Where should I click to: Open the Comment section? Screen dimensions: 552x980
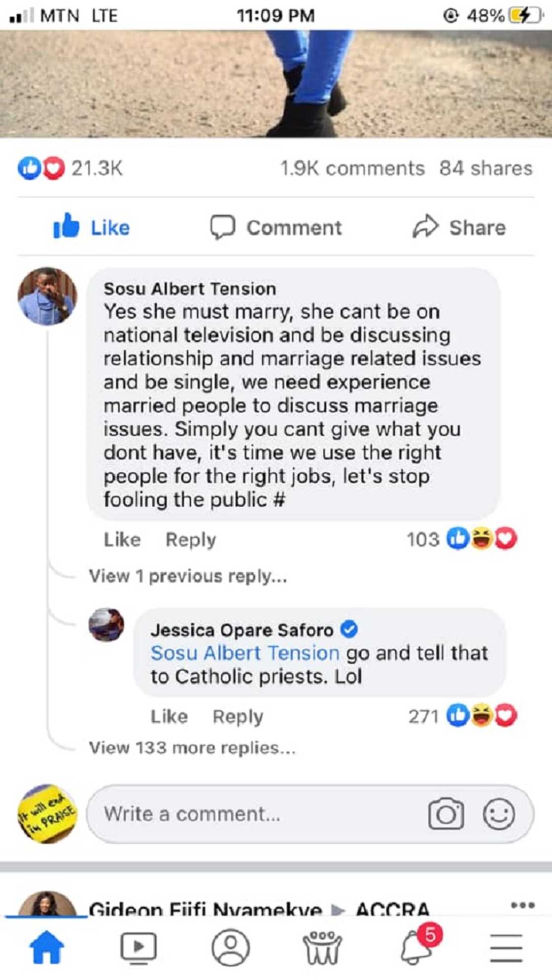pyautogui.click(x=278, y=228)
